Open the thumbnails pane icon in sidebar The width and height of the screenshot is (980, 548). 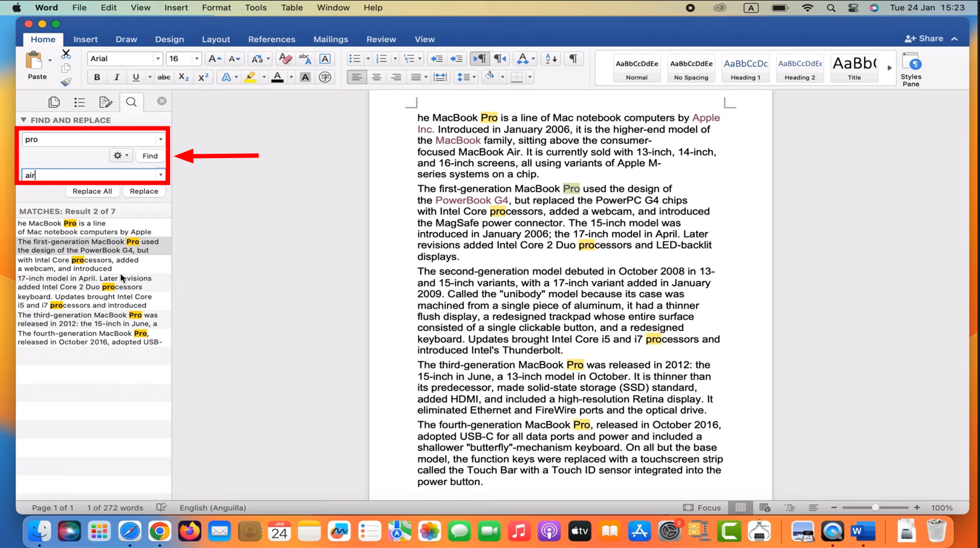(x=54, y=102)
